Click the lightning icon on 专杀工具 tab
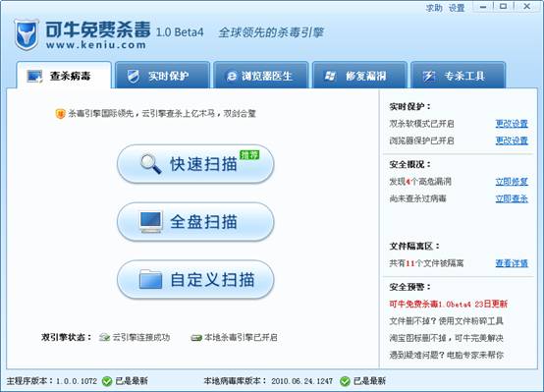This screenshot has height=392, width=544. (x=429, y=76)
